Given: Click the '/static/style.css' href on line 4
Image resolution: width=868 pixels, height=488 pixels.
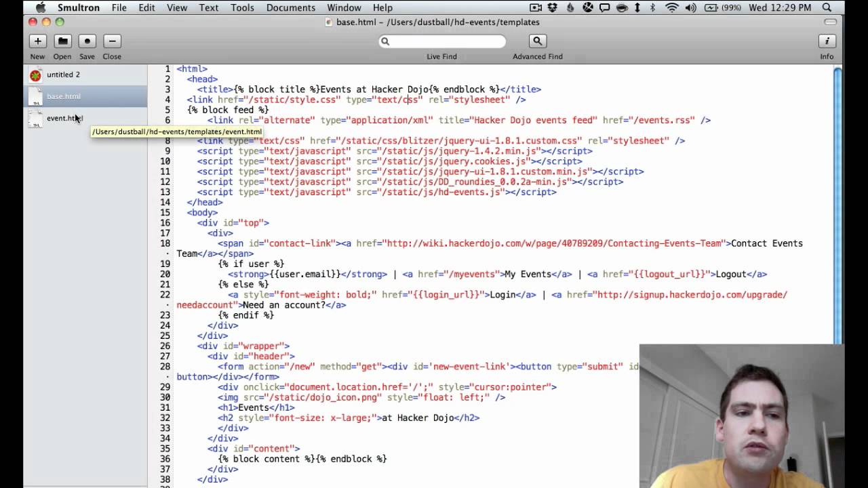Looking at the screenshot, I should 292,100.
